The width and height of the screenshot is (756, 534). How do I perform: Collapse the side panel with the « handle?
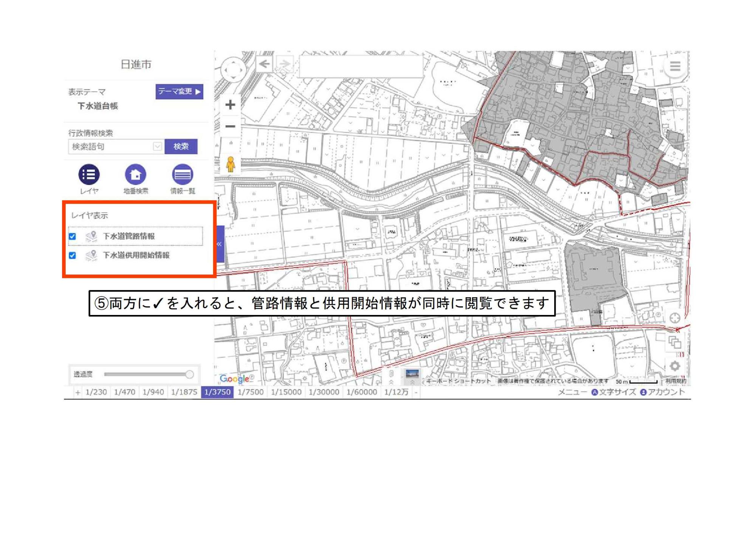pos(220,244)
